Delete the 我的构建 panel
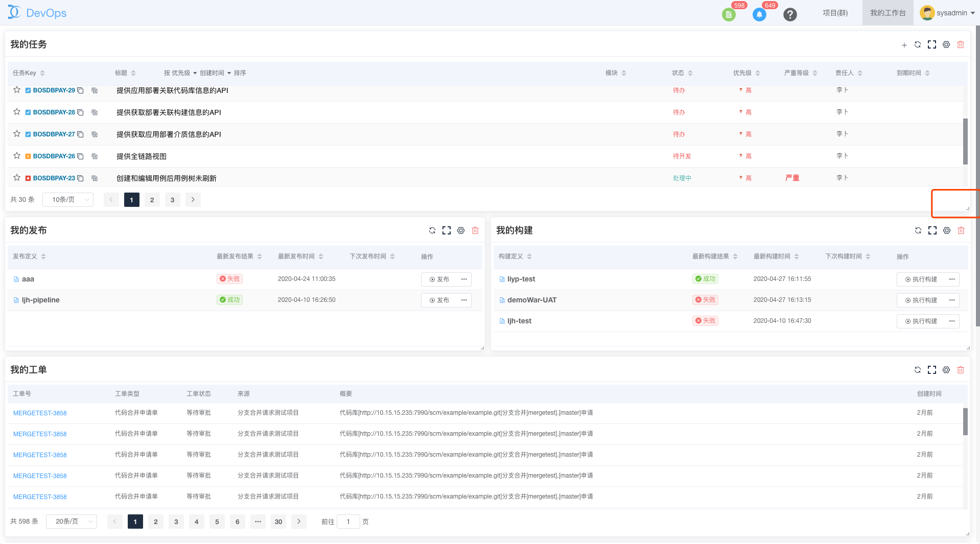The width and height of the screenshot is (980, 544). [x=961, y=230]
